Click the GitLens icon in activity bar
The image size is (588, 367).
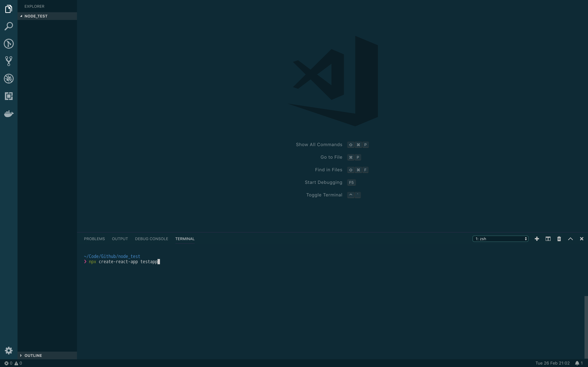9,44
